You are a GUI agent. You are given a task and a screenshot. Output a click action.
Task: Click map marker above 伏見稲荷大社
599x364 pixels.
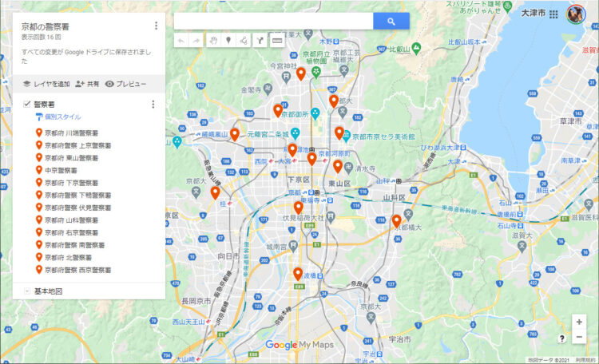click(299, 208)
